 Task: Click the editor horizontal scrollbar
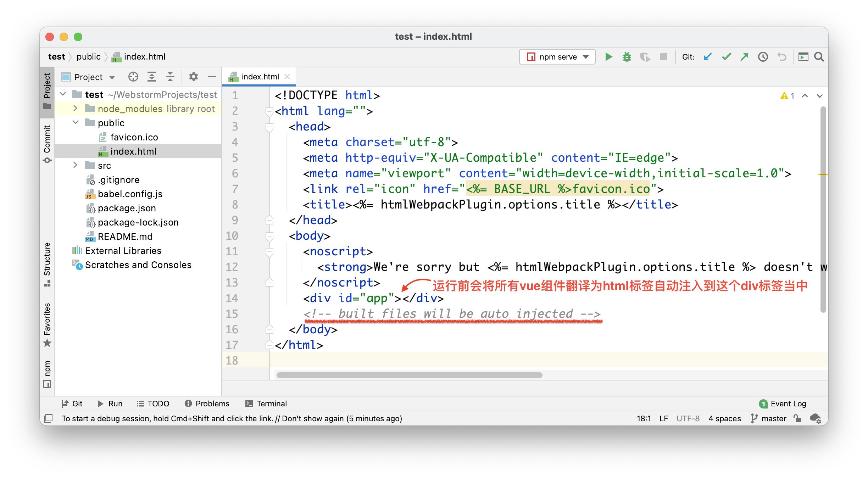coord(409,375)
